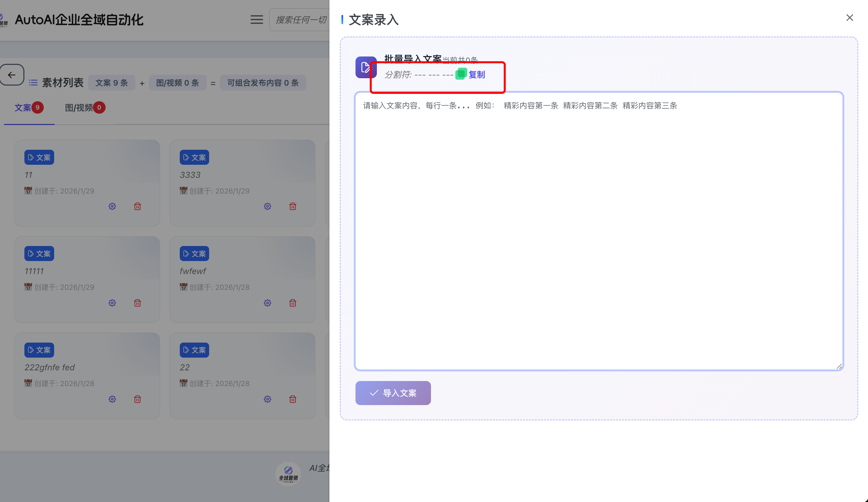Switch to the 图/视频 tab
The height and width of the screenshot is (502, 868).
tap(79, 108)
